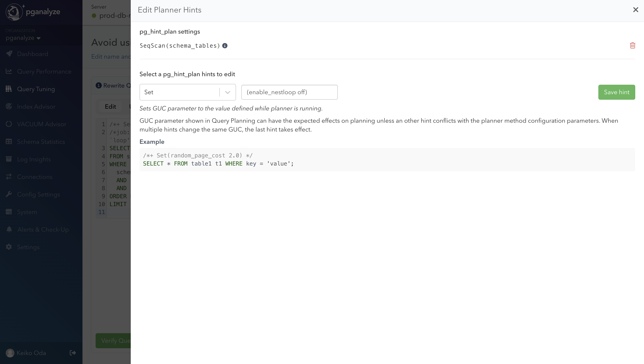This screenshot has width=644, height=364.
Task: Click the VACUUM Advisor circle icon
Action: [x=9, y=124]
